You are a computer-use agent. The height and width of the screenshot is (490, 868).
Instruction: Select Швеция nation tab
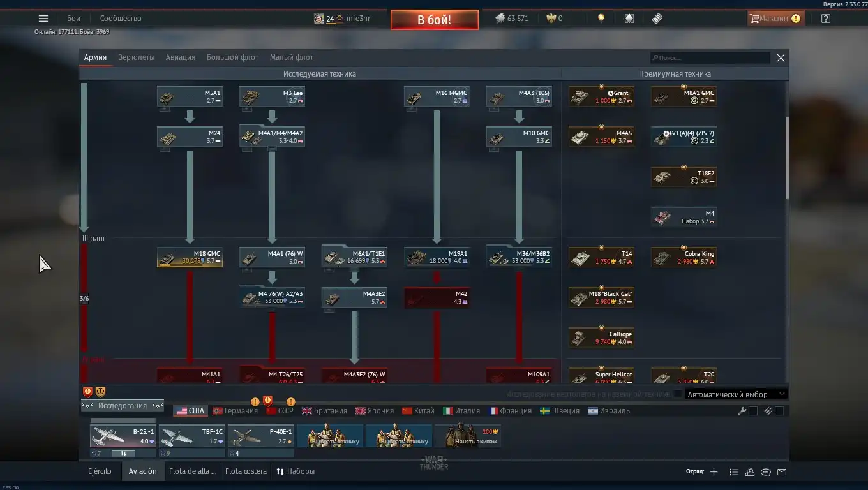click(x=560, y=411)
